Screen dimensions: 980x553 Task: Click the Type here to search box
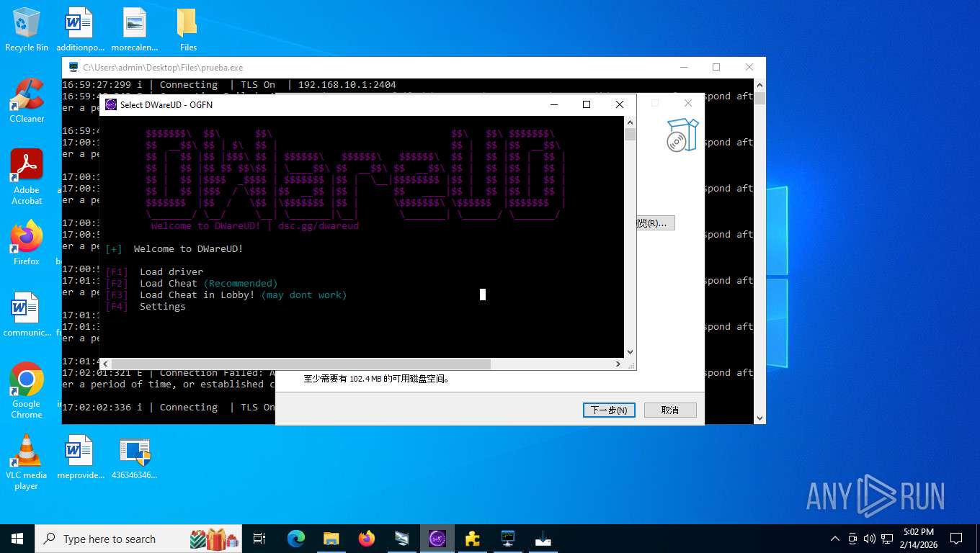tap(137, 539)
